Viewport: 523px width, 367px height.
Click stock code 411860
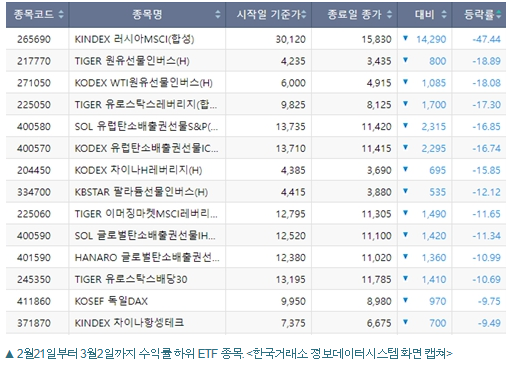coord(34,301)
